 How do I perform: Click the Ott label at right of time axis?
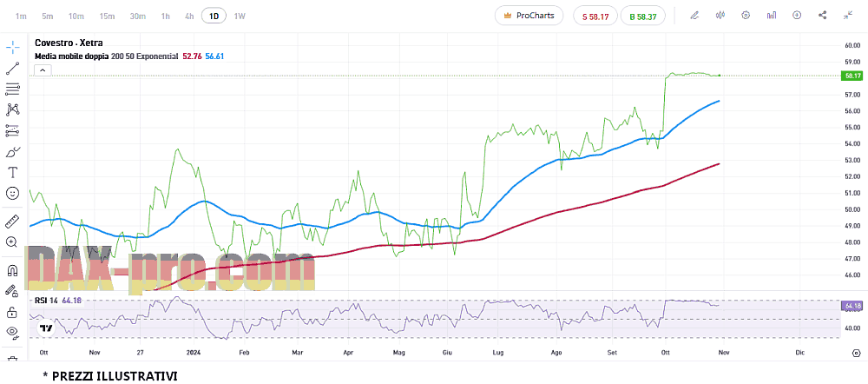click(664, 353)
